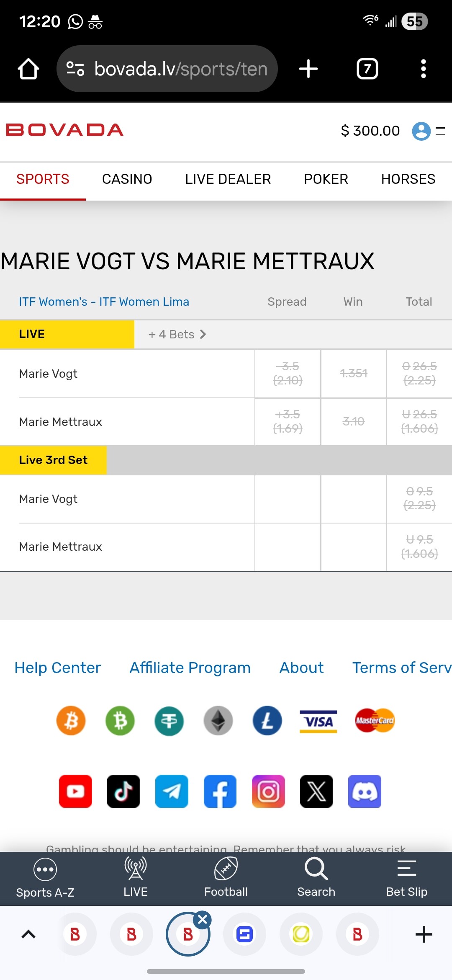Open the Help Center link
452x980 pixels.
click(58, 668)
